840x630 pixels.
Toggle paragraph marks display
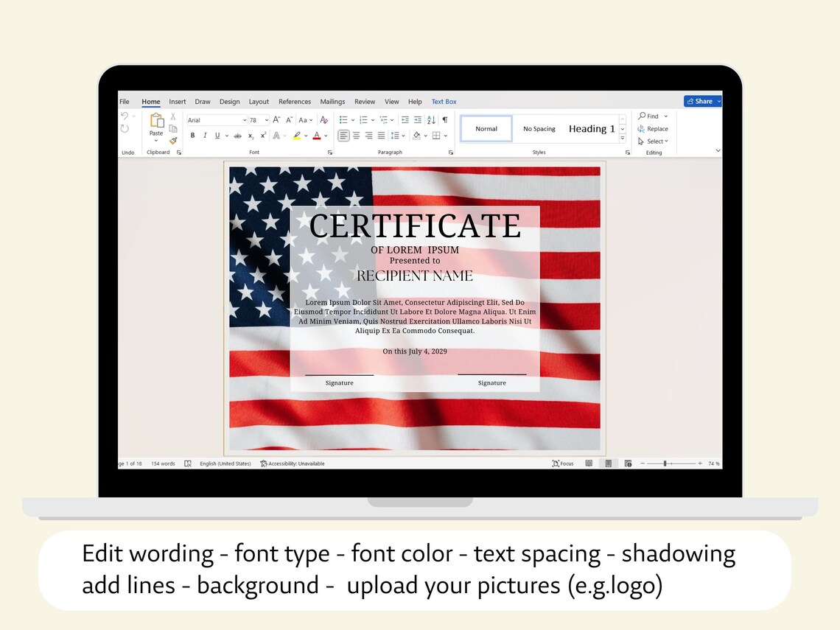[446, 119]
